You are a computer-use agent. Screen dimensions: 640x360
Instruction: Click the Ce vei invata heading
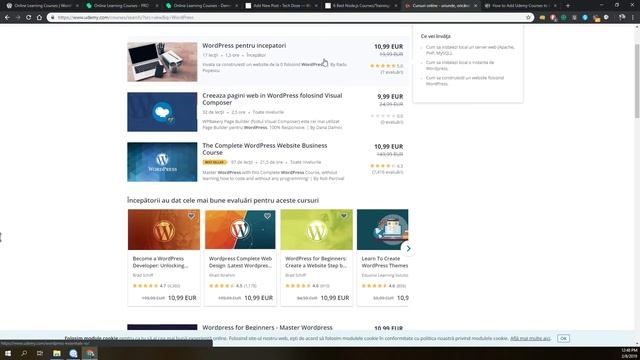pos(436,36)
